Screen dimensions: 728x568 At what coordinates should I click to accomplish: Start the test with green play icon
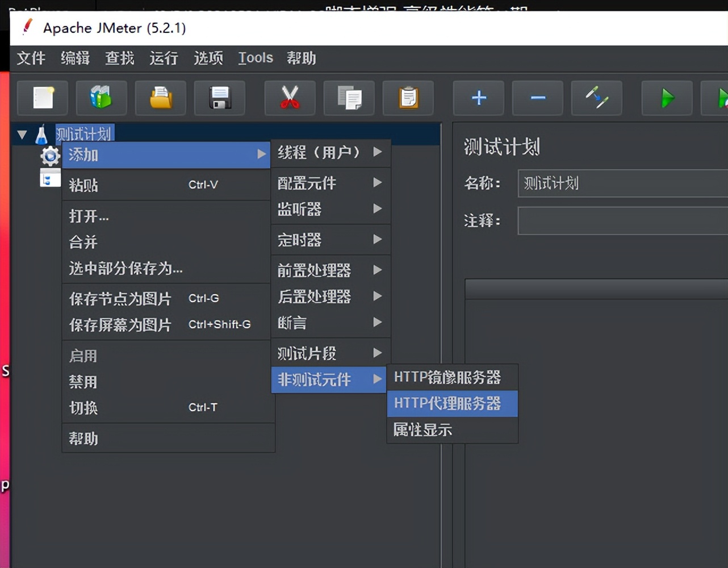click(x=667, y=98)
